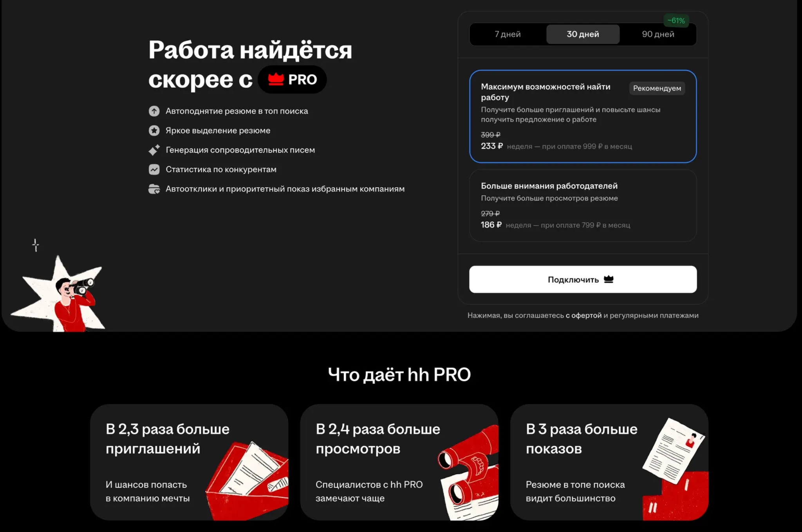This screenshot has height=532, width=802.
Task: Click text Генерация сопроводительных писем
Action: pos(240,150)
